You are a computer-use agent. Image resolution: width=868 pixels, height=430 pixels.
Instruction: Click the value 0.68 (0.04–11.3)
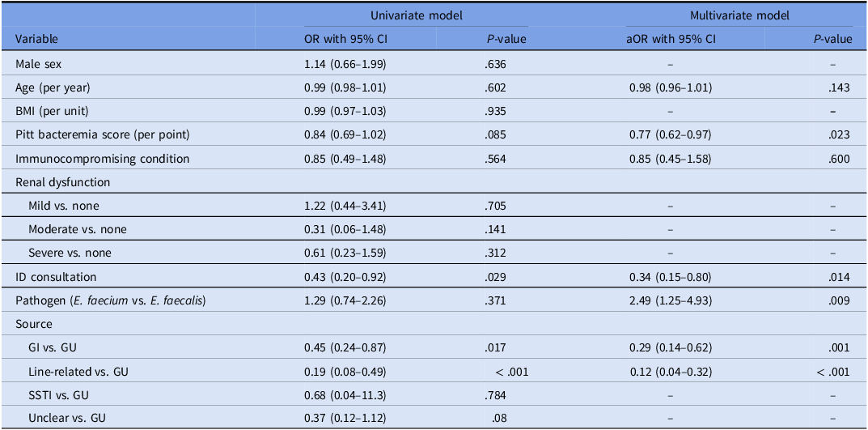point(345,396)
